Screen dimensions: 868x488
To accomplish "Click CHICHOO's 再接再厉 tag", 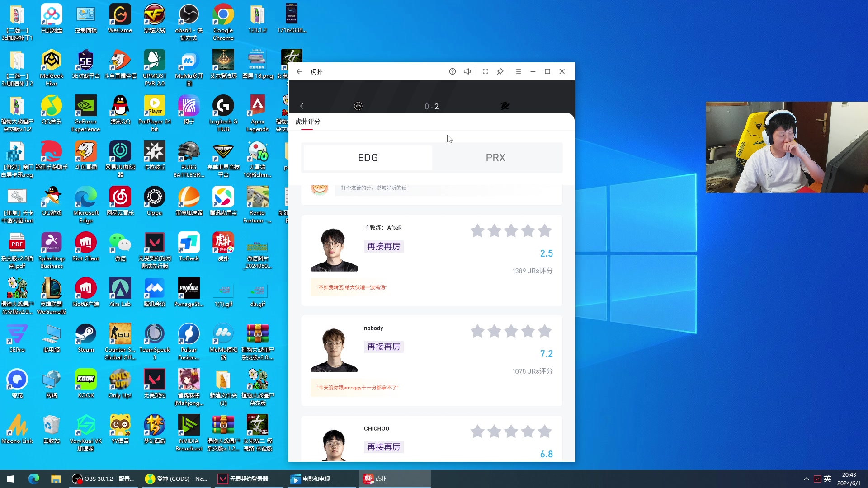I will 384,447.
